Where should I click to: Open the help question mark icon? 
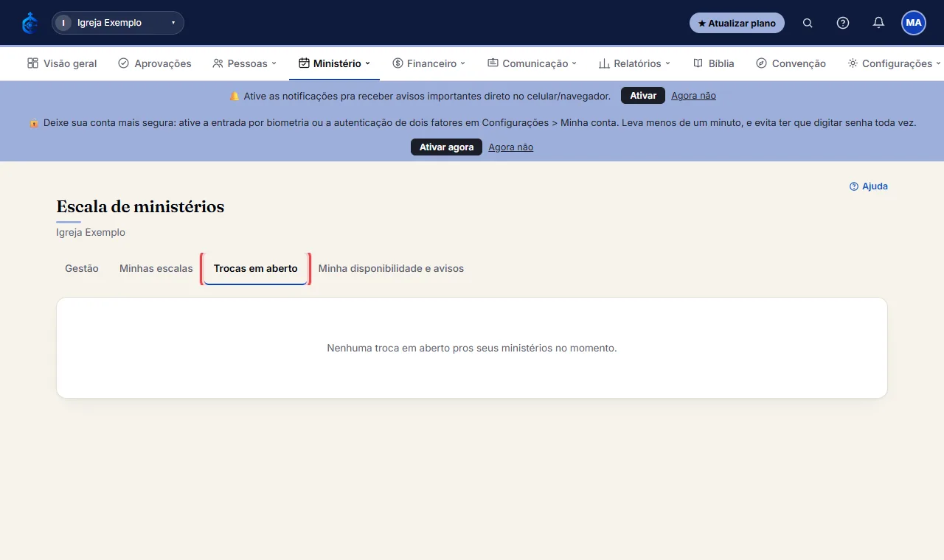843,23
